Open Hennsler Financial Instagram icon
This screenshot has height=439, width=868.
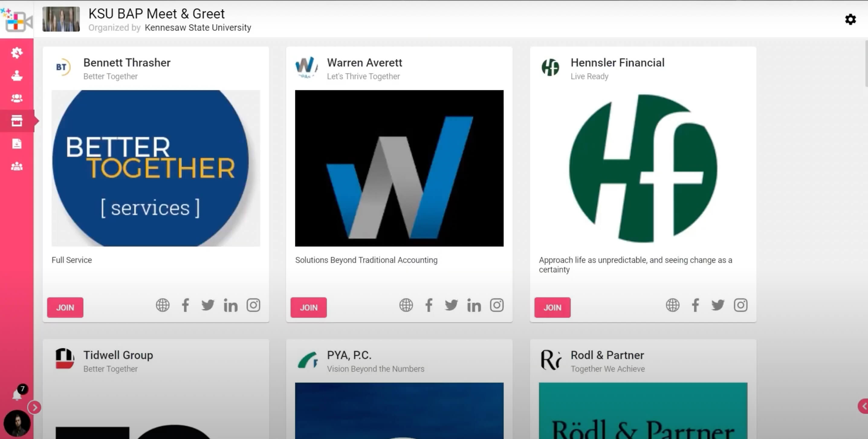point(741,305)
